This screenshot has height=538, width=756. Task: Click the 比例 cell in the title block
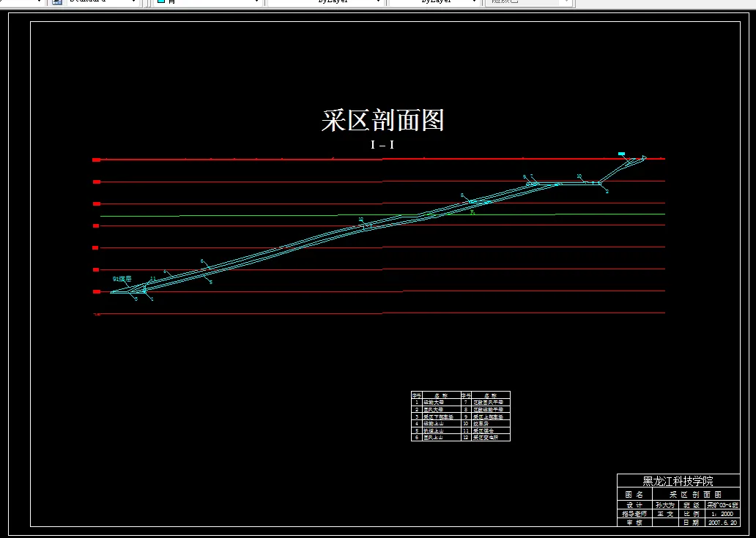[692, 514]
